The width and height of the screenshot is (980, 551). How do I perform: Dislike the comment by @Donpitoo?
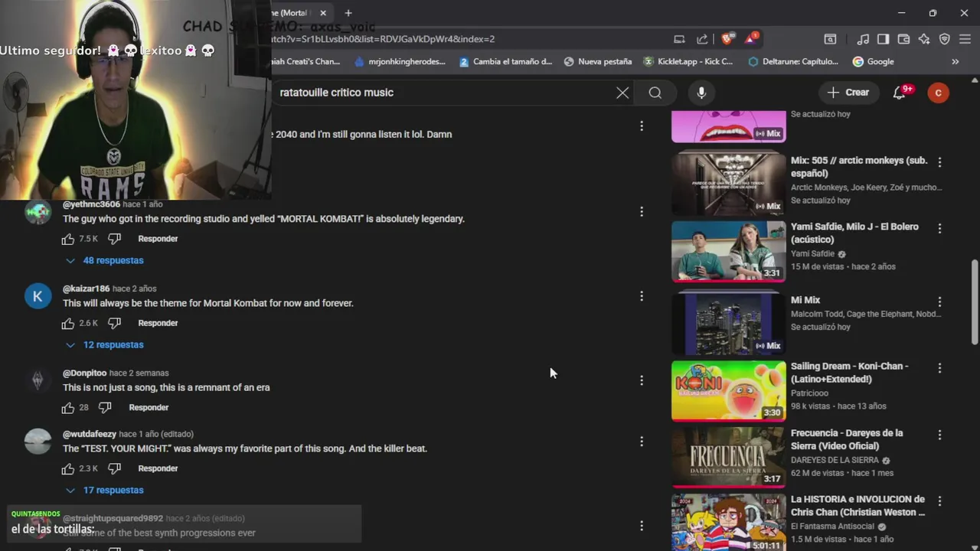[x=105, y=407]
